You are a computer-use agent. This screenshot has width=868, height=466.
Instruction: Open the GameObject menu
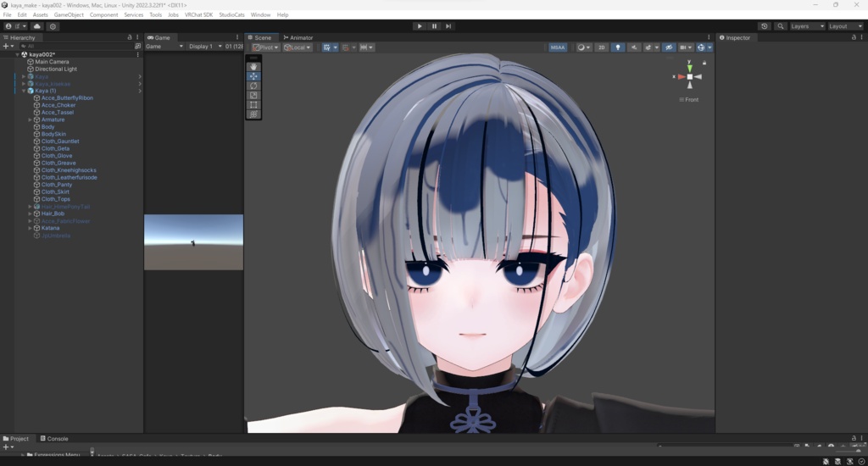pyautogui.click(x=69, y=14)
